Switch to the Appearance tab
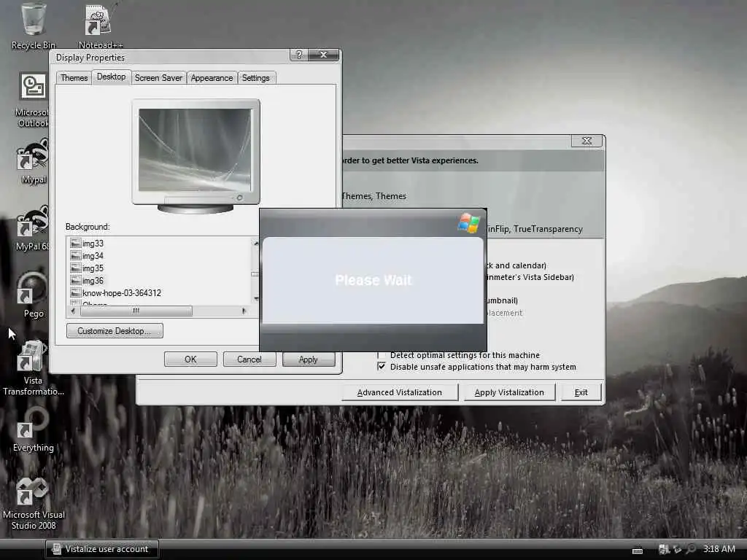747x560 pixels. pyautogui.click(x=212, y=77)
